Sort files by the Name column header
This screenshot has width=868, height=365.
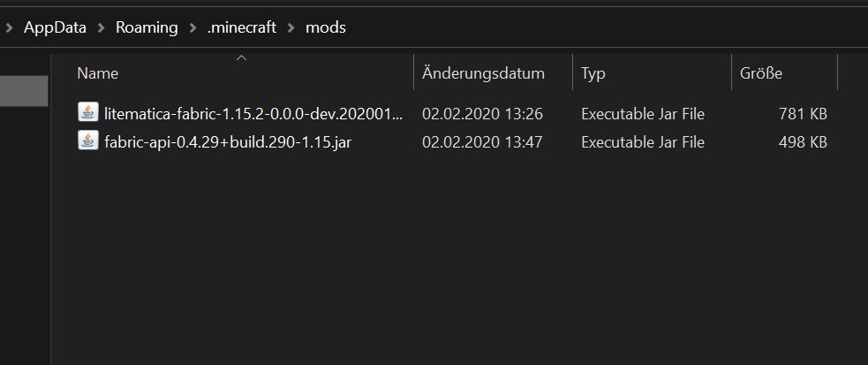coord(98,73)
